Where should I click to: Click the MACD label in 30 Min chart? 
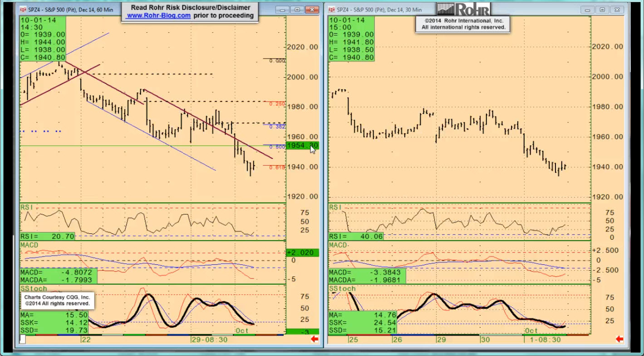[338, 245]
